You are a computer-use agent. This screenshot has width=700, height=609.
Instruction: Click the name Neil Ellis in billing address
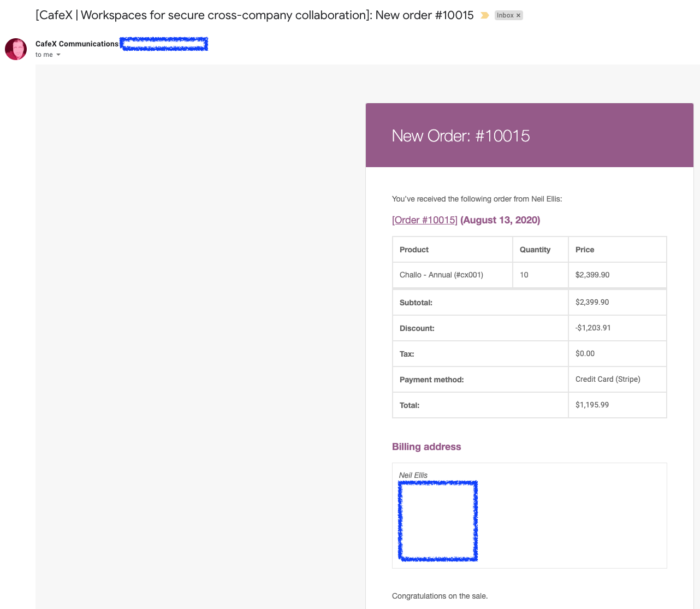point(413,475)
